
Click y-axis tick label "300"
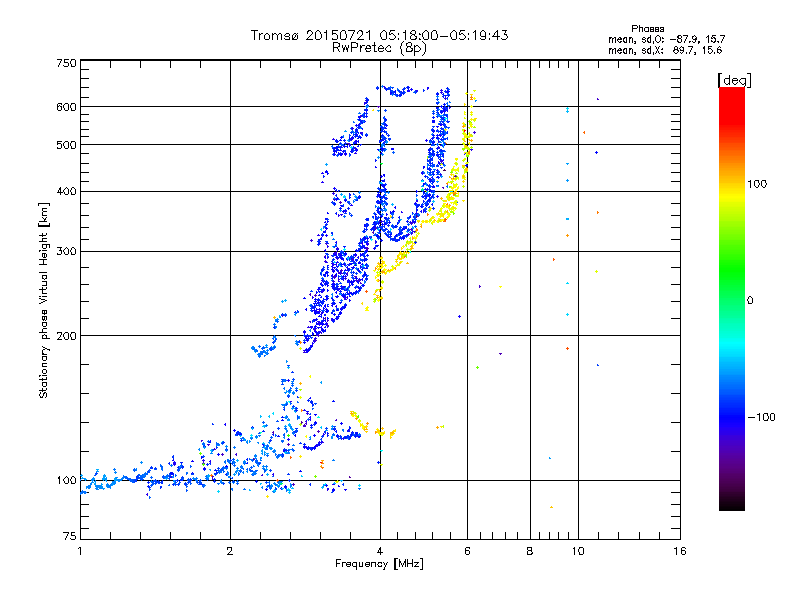66,251
